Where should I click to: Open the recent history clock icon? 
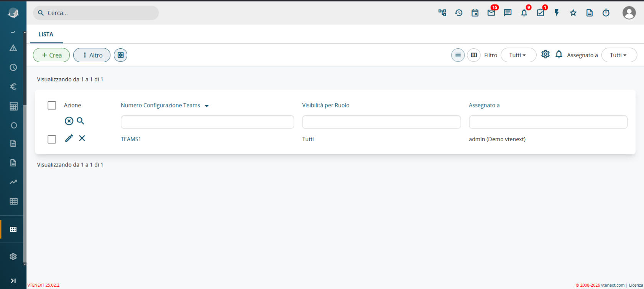click(458, 13)
